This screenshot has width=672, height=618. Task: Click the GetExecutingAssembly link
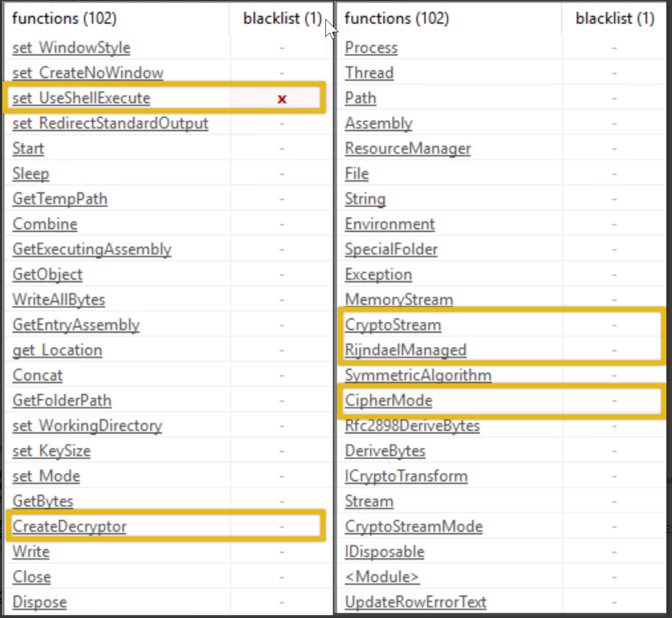coord(92,249)
